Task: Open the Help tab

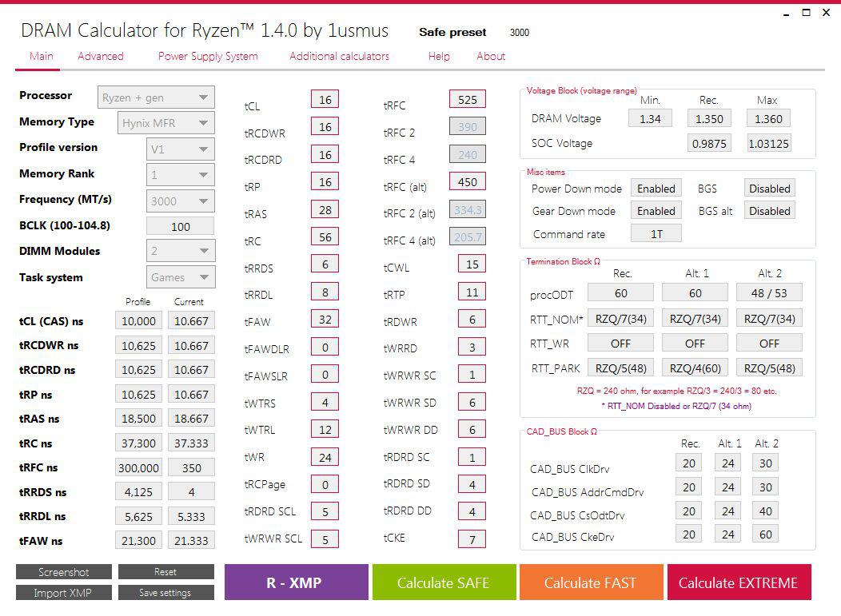Action: [x=439, y=56]
